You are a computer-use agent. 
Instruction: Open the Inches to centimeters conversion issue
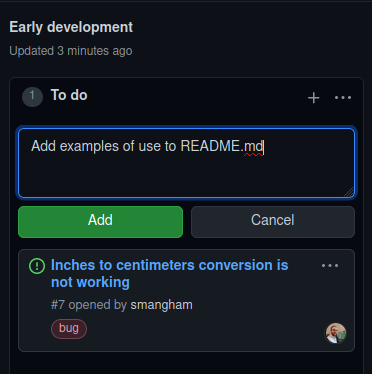point(169,274)
